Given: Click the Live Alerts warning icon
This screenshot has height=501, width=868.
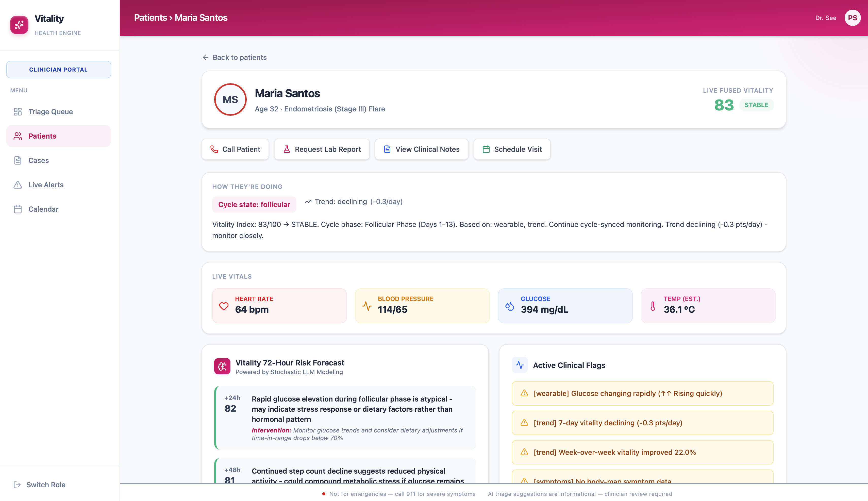Looking at the screenshot, I should click(x=18, y=185).
